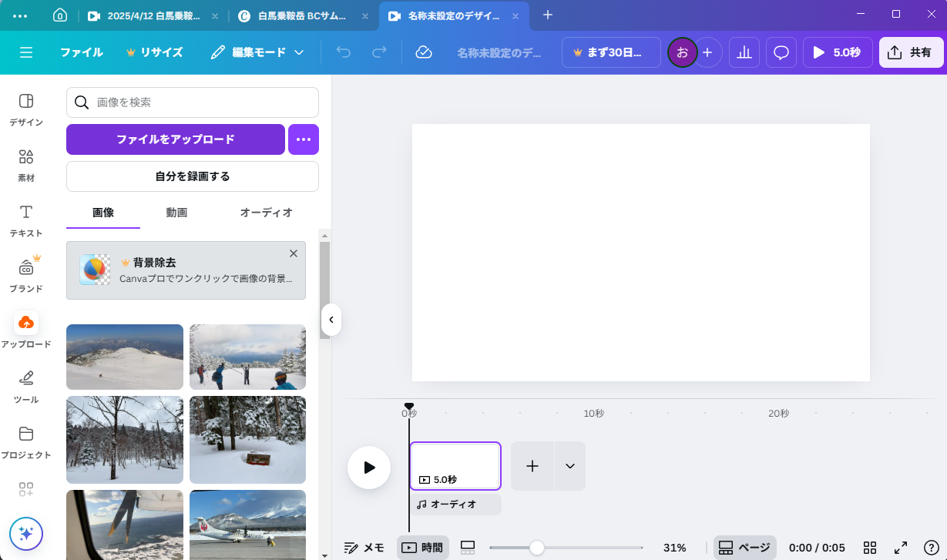Collapse the side panel with arrow handle
The height and width of the screenshot is (560, 947).
coord(331,320)
